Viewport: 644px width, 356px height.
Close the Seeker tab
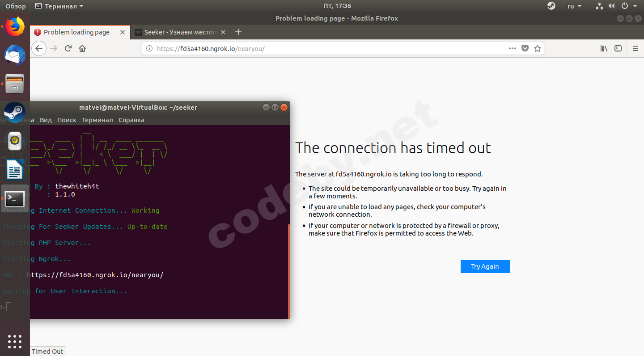pos(223,32)
